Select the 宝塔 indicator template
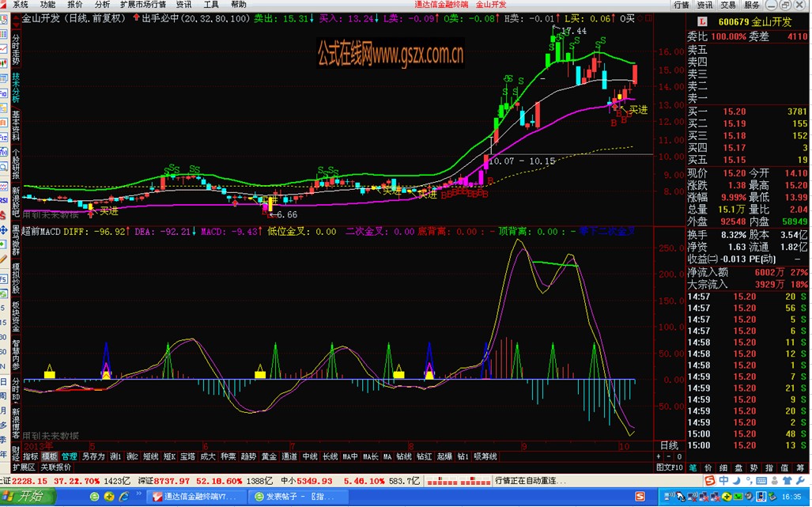 [188, 456]
